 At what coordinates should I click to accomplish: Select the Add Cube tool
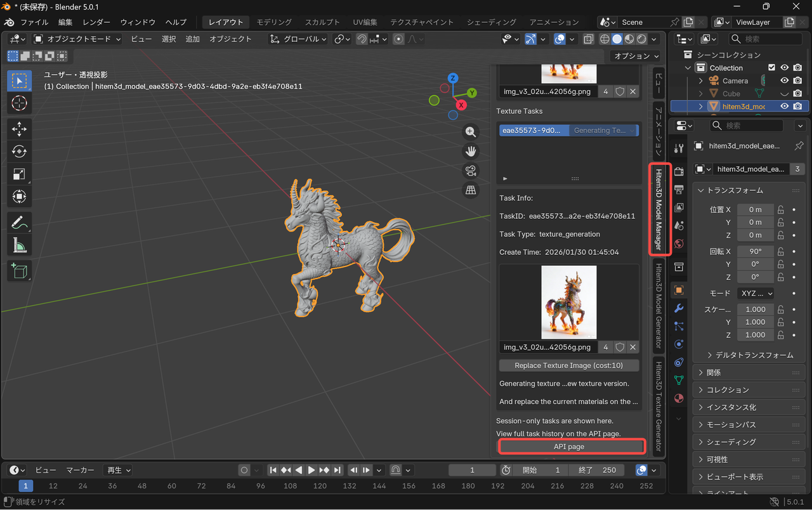point(19,271)
